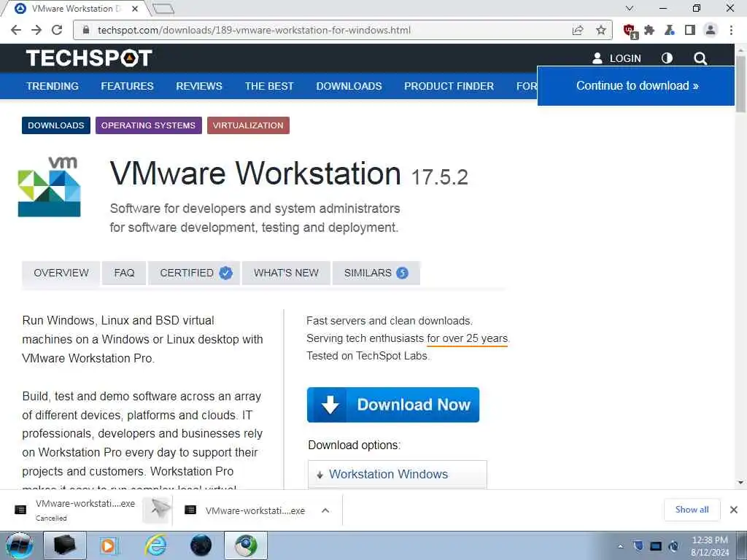Open the REVIEWS nav menu
This screenshot has width=747, height=560.
199,86
